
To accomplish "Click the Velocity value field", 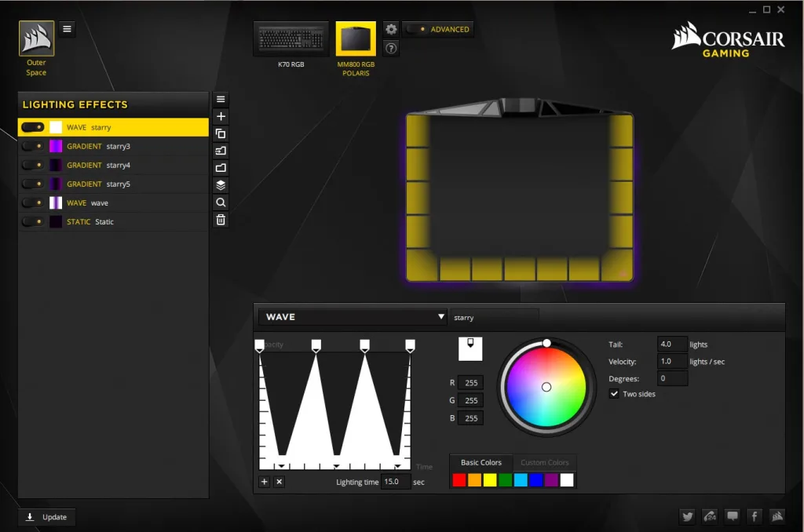I will (x=672, y=361).
